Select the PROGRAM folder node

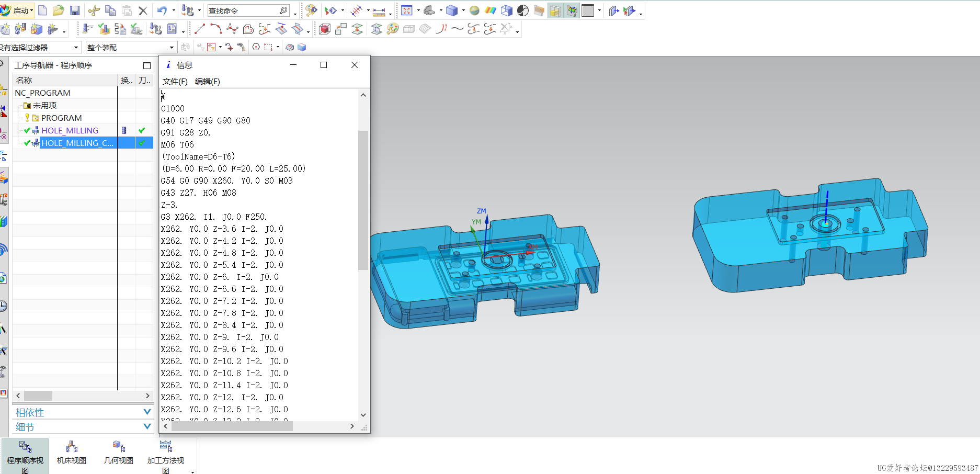(61, 118)
